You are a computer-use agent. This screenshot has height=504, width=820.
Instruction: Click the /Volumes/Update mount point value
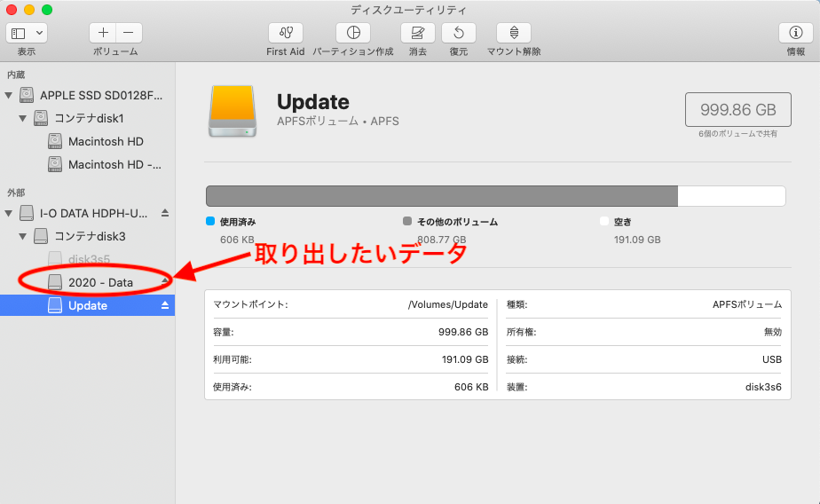[x=447, y=304]
